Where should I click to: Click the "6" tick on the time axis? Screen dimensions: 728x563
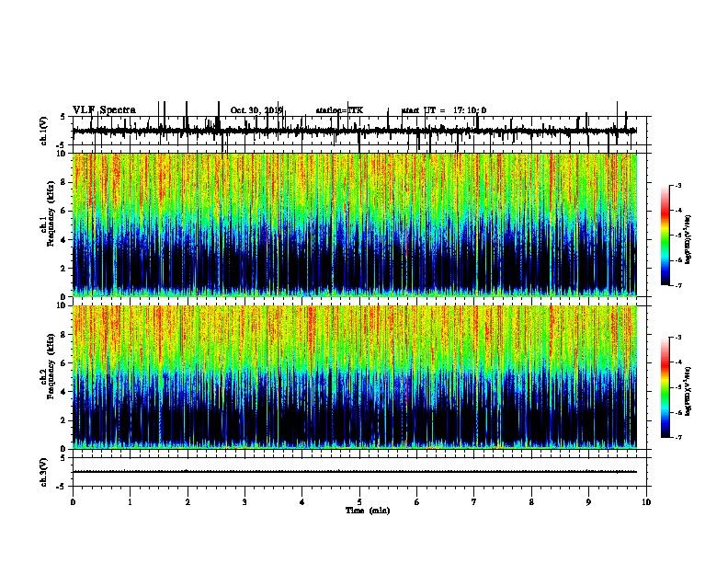pyautogui.click(x=417, y=502)
